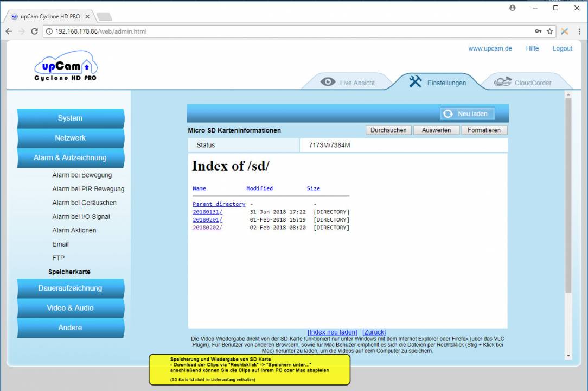This screenshot has width=588, height=391.
Task: Open folder 20180131/
Action: (207, 212)
